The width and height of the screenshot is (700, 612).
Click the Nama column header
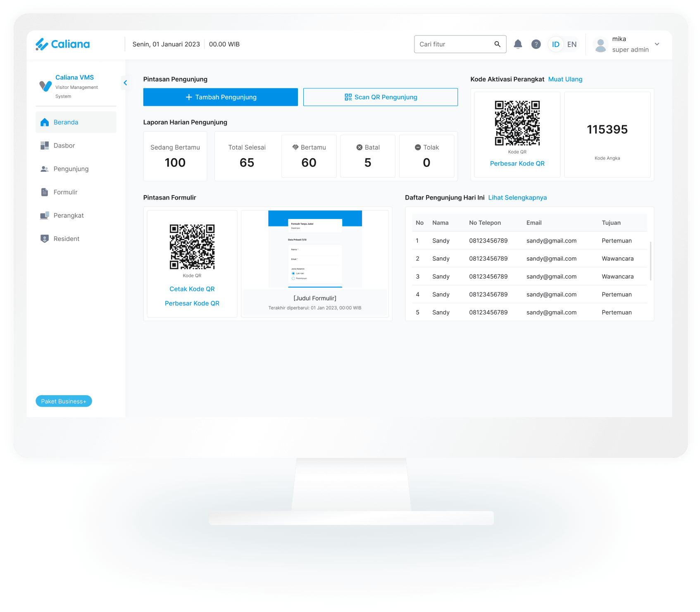[440, 223]
